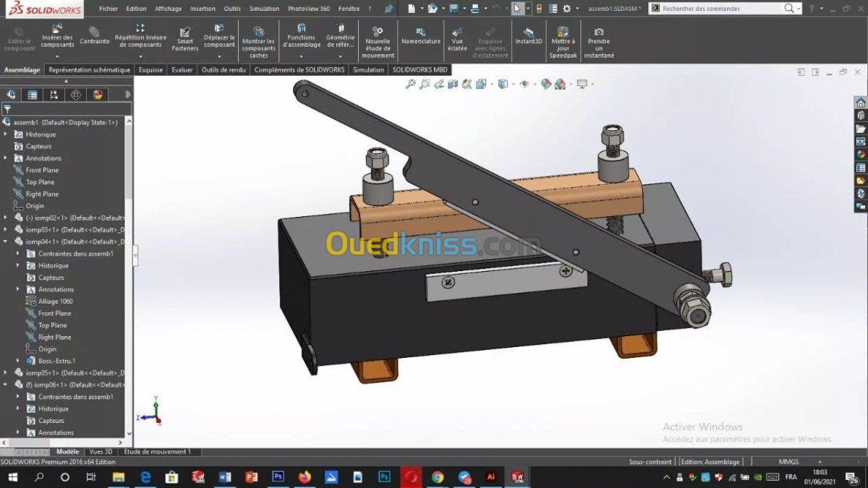Open the Outils menu
Viewport: 868px width, 488px height.
click(232, 9)
